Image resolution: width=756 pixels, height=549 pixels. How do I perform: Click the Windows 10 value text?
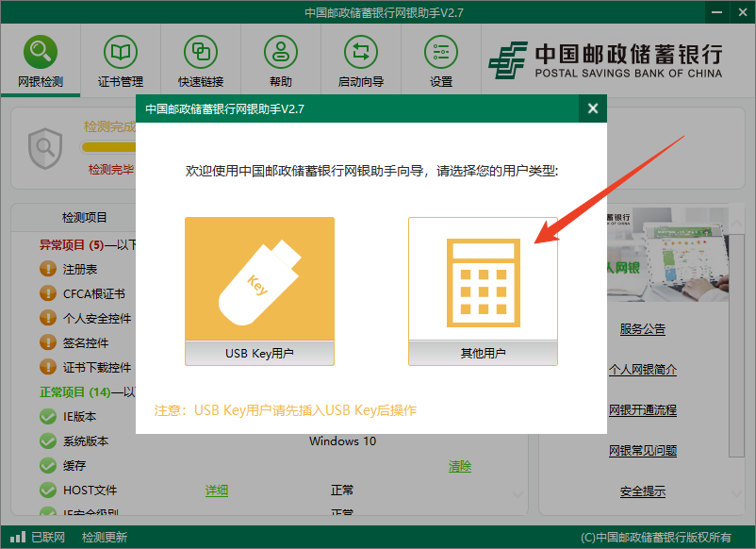click(342, 441)
